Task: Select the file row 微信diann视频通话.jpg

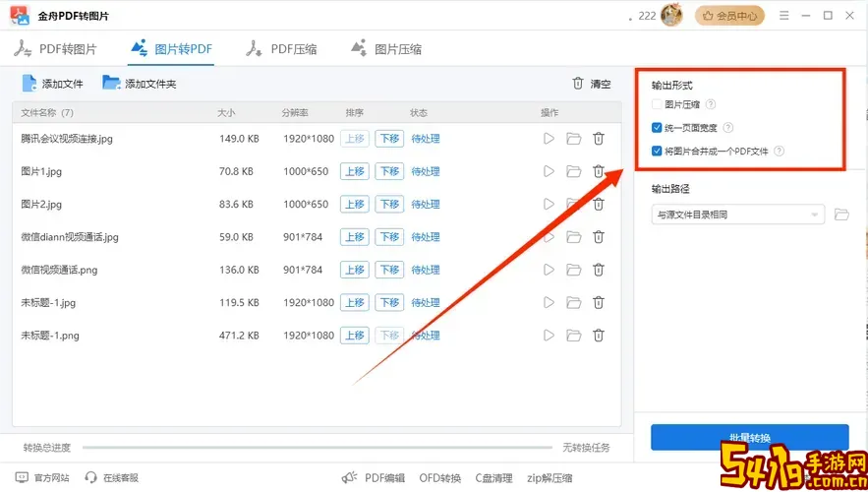Action: (x=317, y=237)
